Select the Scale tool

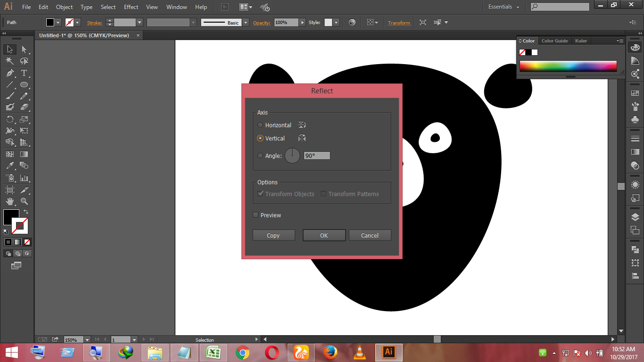click(24, 119)
